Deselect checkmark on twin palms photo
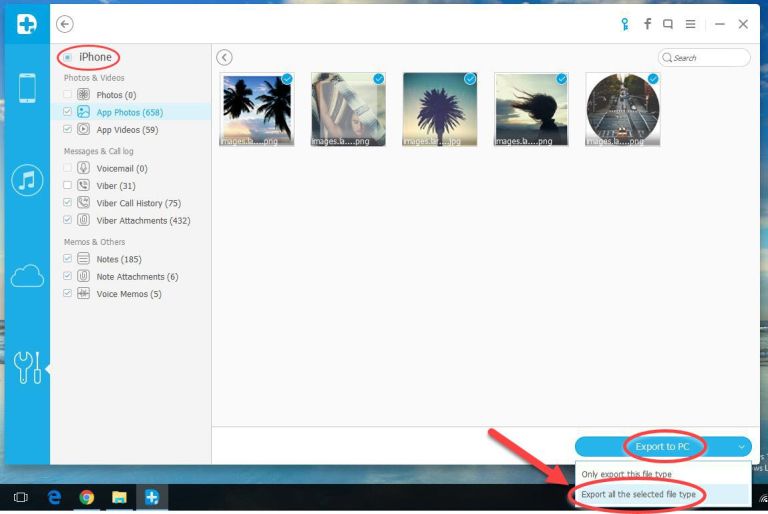The width and height of the screenshot is (768, 514). point(287,79)
